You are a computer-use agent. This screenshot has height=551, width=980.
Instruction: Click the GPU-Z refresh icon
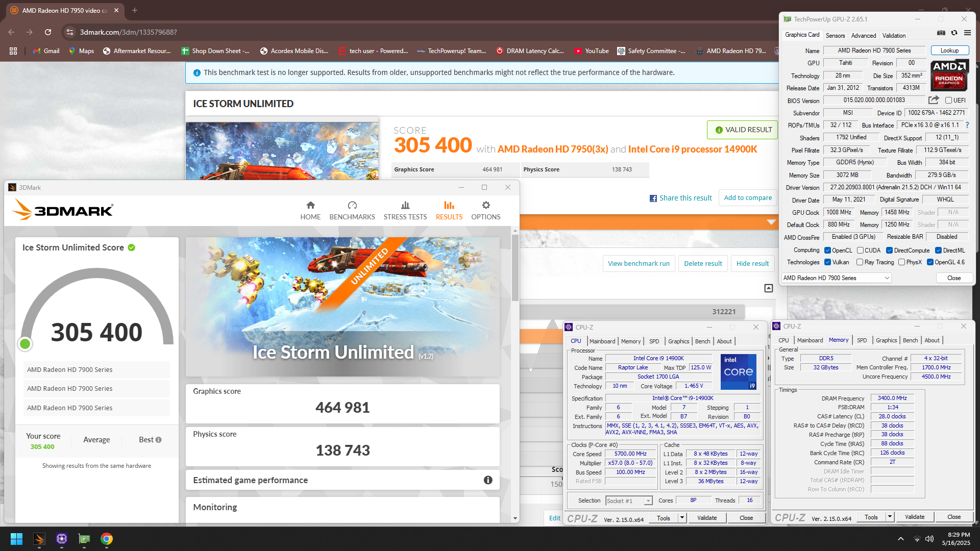(x=954, y=33)
